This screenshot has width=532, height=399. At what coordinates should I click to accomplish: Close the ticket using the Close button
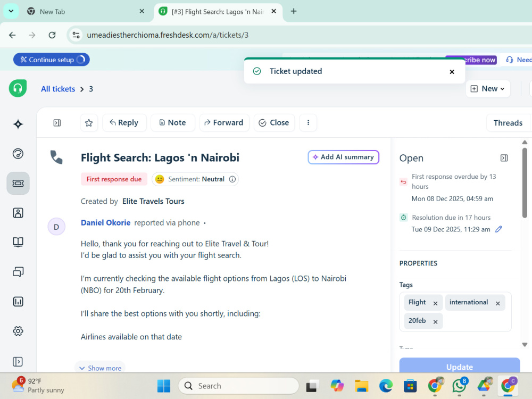point(274,123)
